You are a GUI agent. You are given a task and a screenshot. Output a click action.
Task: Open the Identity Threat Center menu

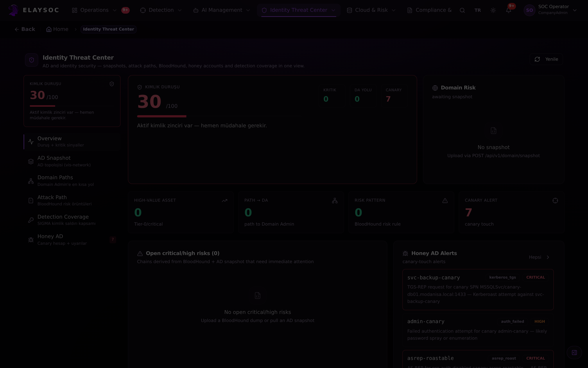pos(299,10)
